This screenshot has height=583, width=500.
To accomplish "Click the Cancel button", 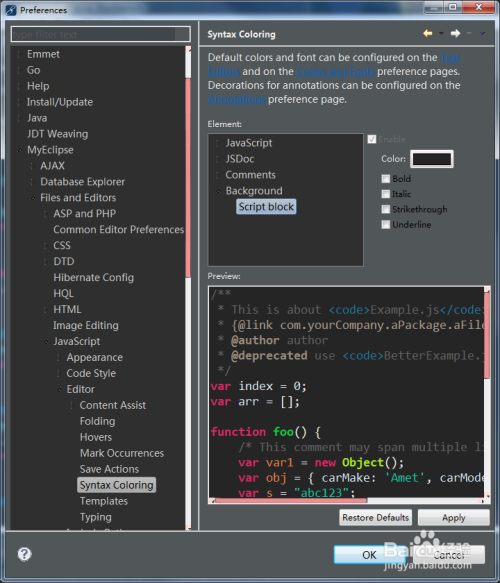I will click(x=449, y=555).
